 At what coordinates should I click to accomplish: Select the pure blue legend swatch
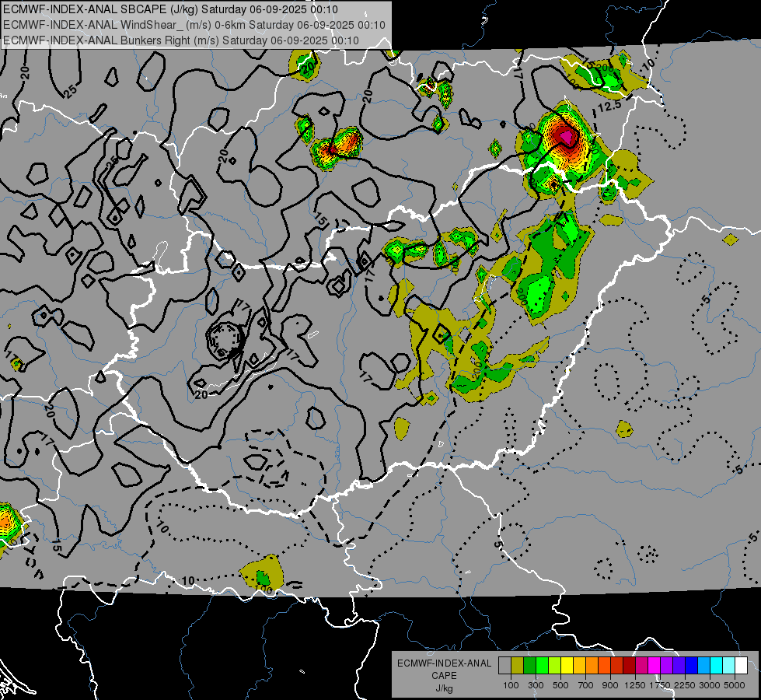[691, 666]
